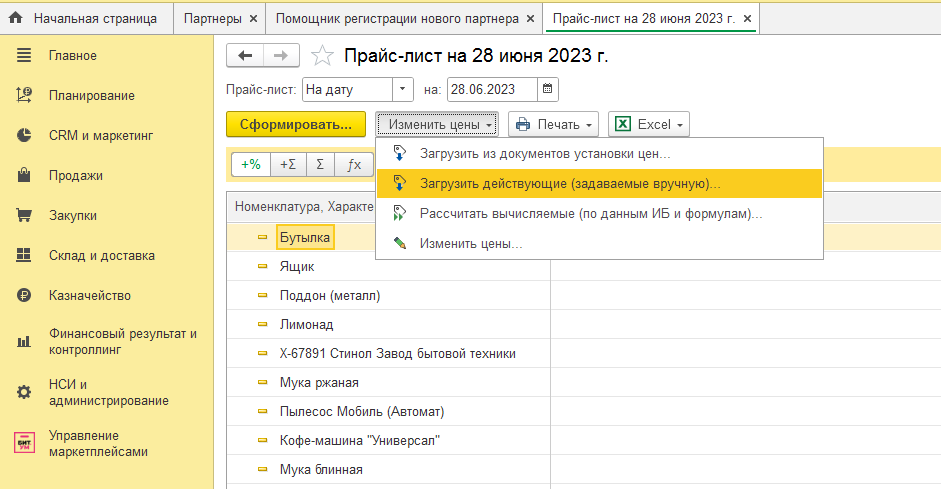Click the percent change +% button
Viewport: 941px width, 489px height.
[x=251, y=164]
